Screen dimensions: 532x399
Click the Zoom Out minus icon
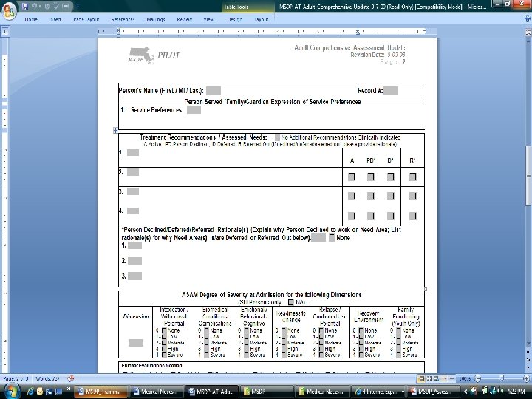(478, 378)
